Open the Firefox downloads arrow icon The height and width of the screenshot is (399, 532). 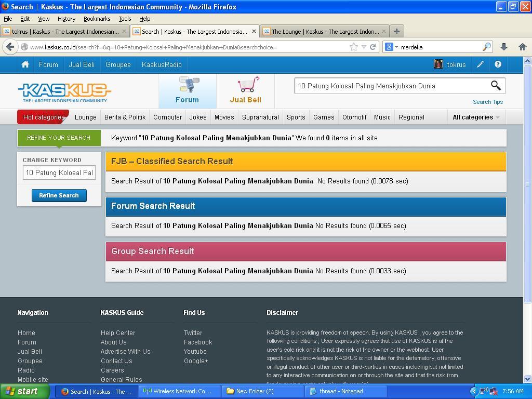pos(504,47)
